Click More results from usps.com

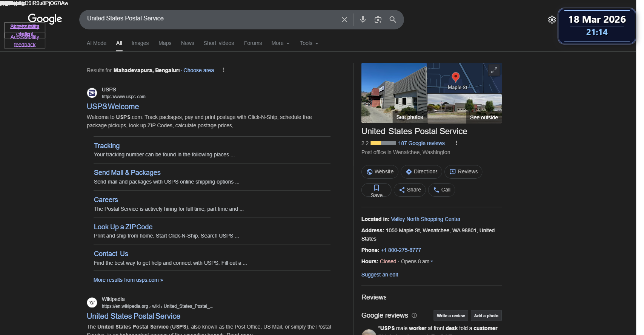(x=128, y=280)
